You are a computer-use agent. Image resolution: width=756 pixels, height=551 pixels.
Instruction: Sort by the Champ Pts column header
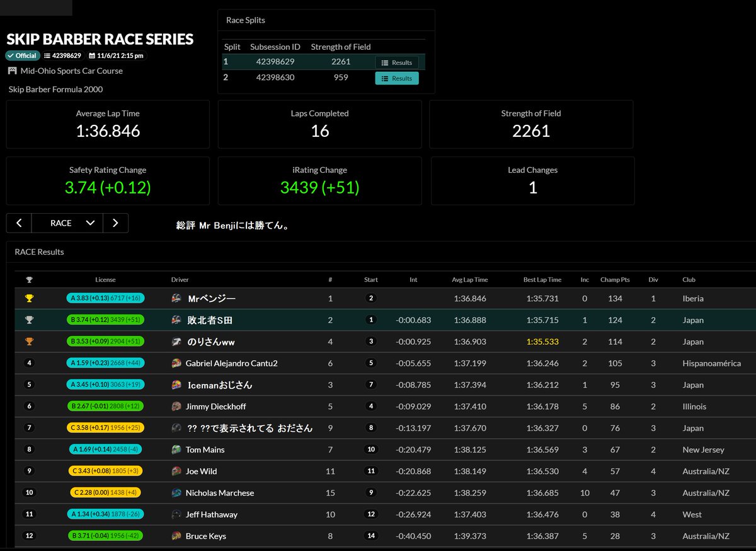[615, 280]
